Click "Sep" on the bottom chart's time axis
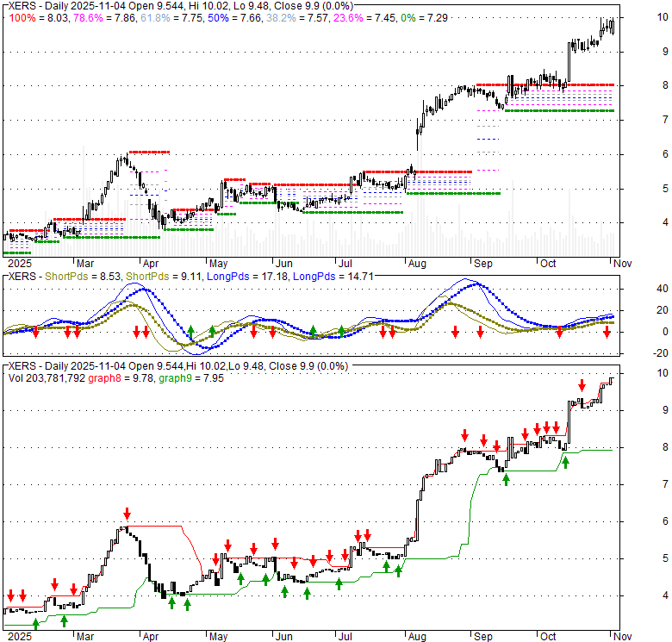This screenshot has height=642, width=672. point(483,637)
